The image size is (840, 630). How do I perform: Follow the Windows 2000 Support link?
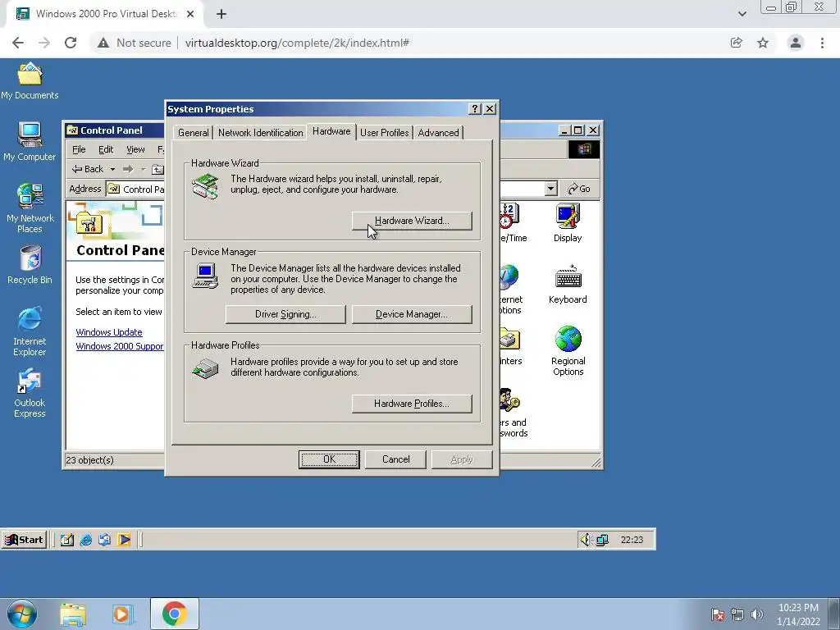tap(120, 346)
